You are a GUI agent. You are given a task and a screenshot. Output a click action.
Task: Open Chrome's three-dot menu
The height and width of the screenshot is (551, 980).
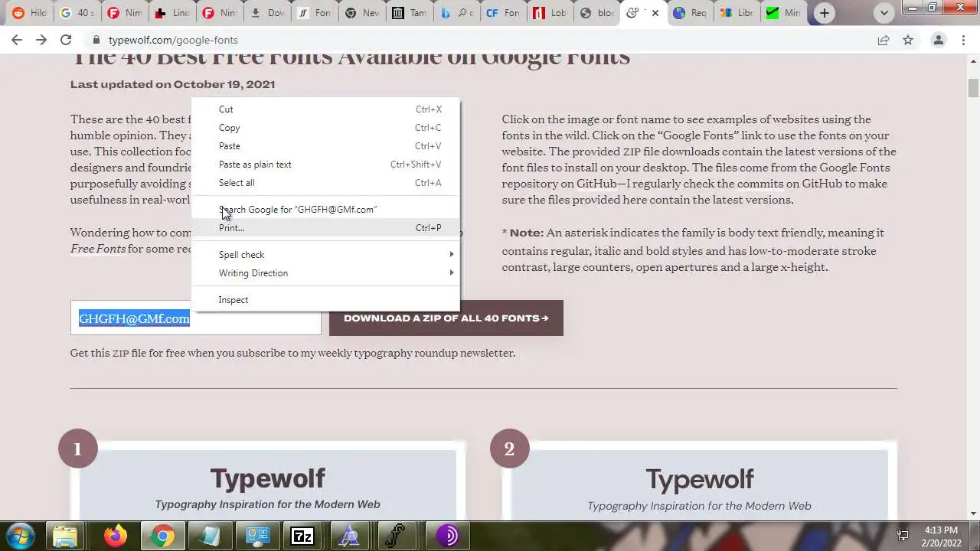pyautogui.click(x=963, y=40)
